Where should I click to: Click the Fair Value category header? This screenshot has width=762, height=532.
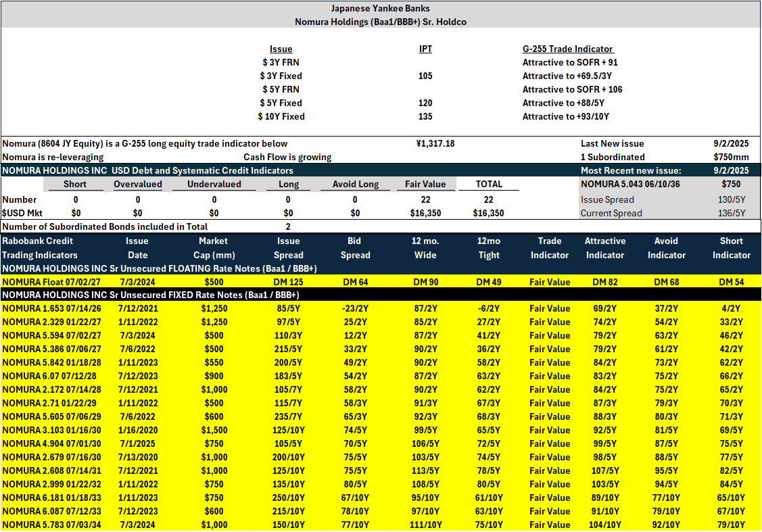(x=425, y=184)
